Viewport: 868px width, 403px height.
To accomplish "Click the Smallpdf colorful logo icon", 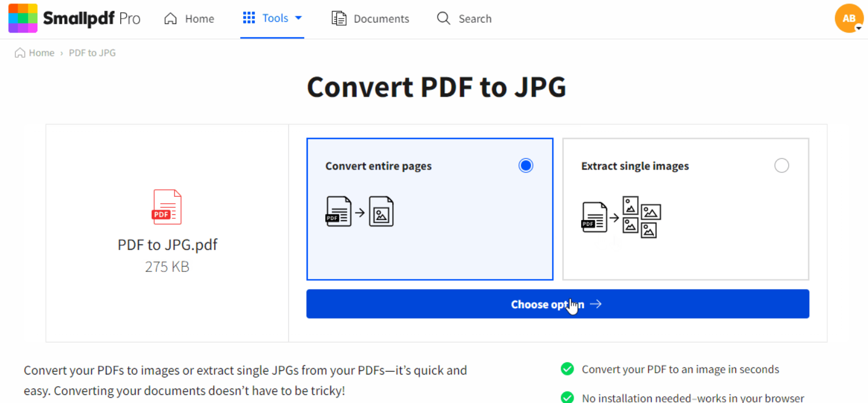I will tap(23, 18).
